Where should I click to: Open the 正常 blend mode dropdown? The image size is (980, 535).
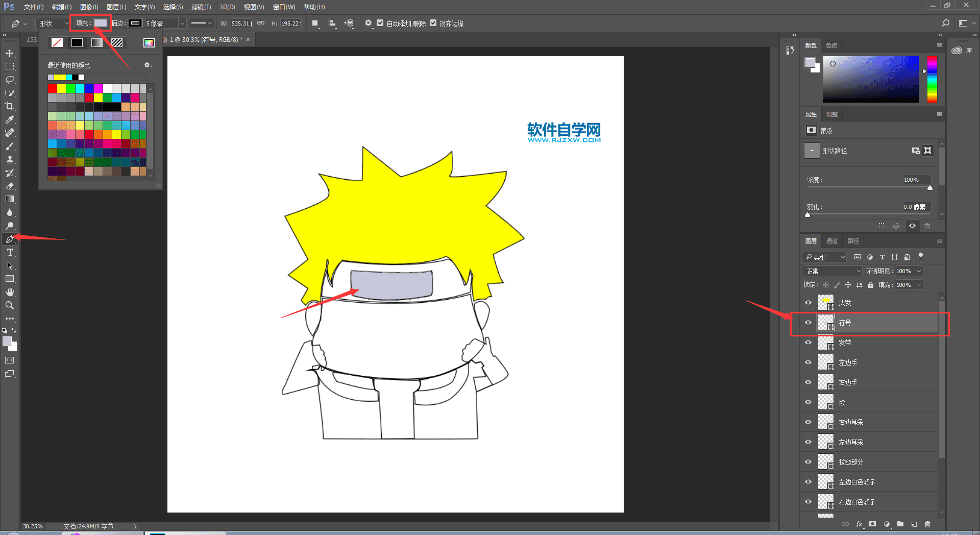click(x=832, y=271)
